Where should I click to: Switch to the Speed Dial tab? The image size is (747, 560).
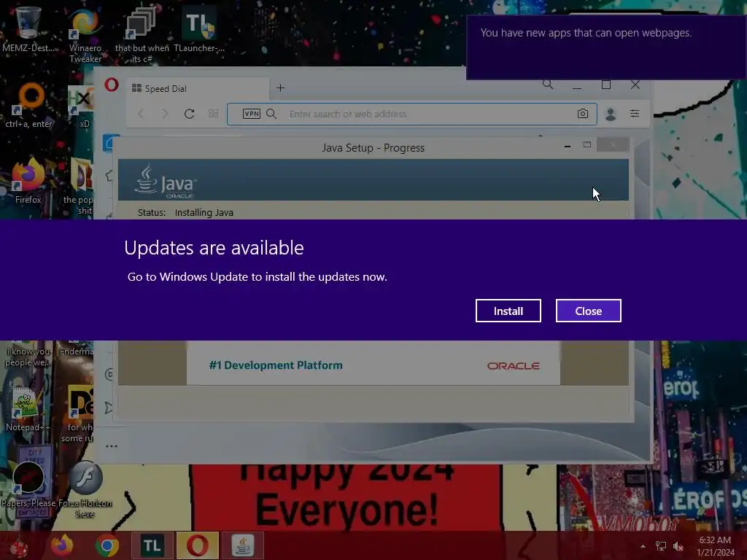click(198, 88)
